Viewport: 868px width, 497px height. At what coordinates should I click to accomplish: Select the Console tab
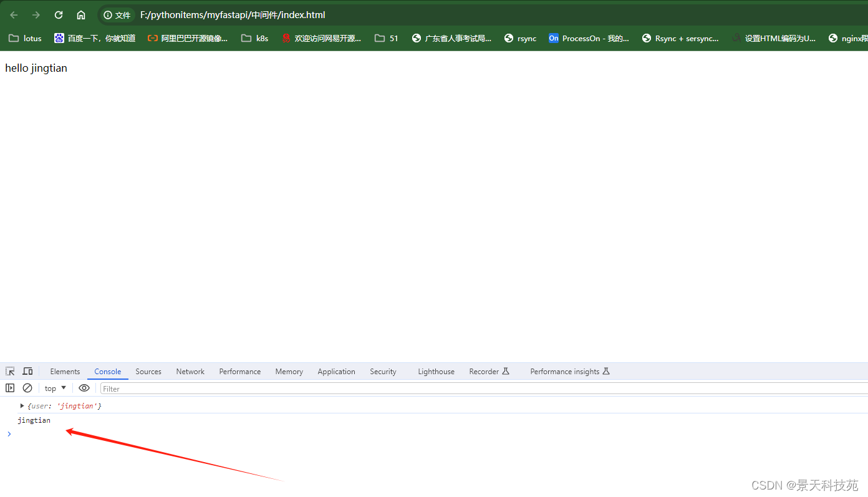click(x=108, y=372)
